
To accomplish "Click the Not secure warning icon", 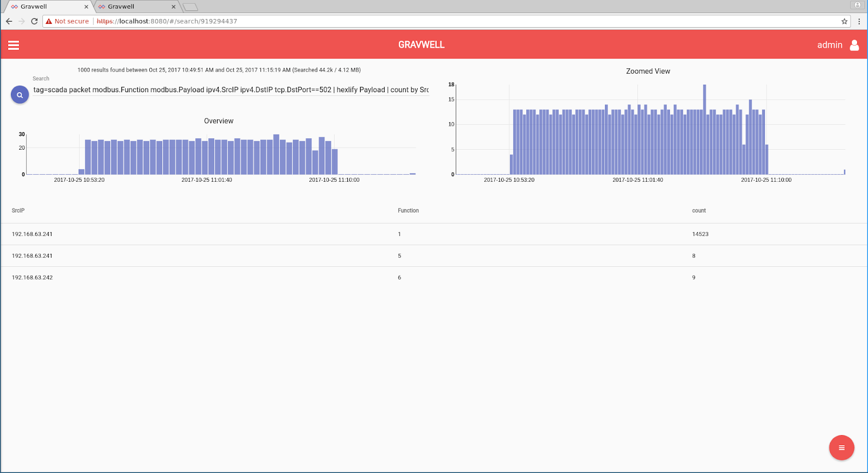I will (x=49, y=21).
